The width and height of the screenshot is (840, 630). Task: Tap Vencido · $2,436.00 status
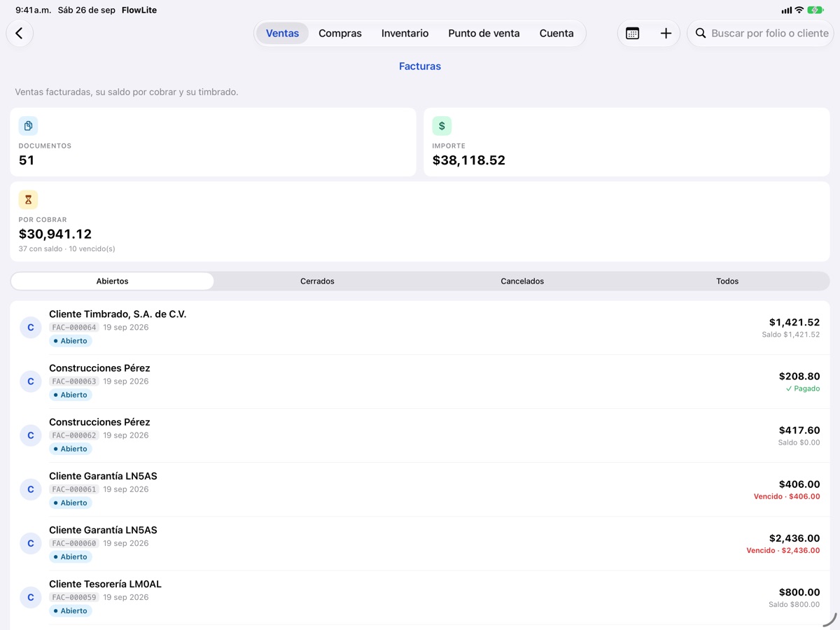click(783, 550)
